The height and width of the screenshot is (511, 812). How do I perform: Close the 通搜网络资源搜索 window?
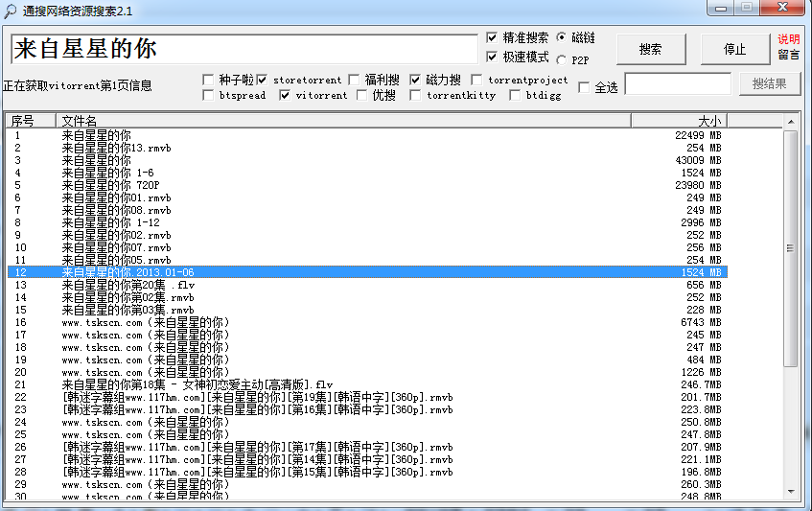click(782, 8)
